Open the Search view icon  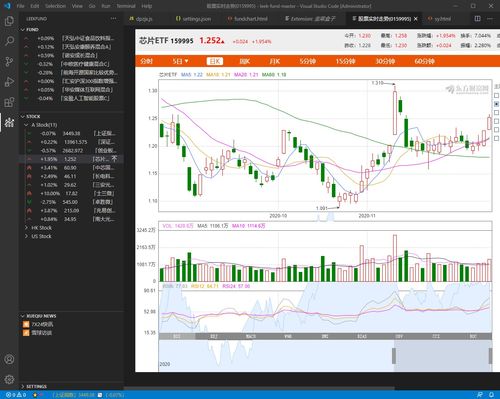tap(9, 41)
